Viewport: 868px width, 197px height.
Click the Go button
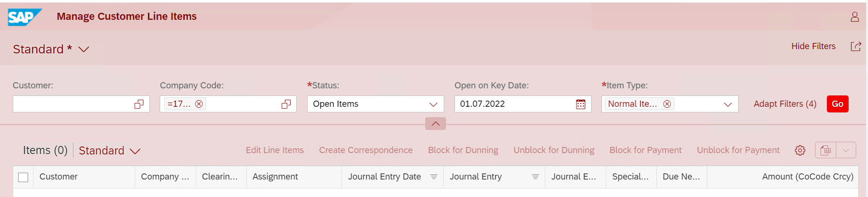click(x=837, y=104)
